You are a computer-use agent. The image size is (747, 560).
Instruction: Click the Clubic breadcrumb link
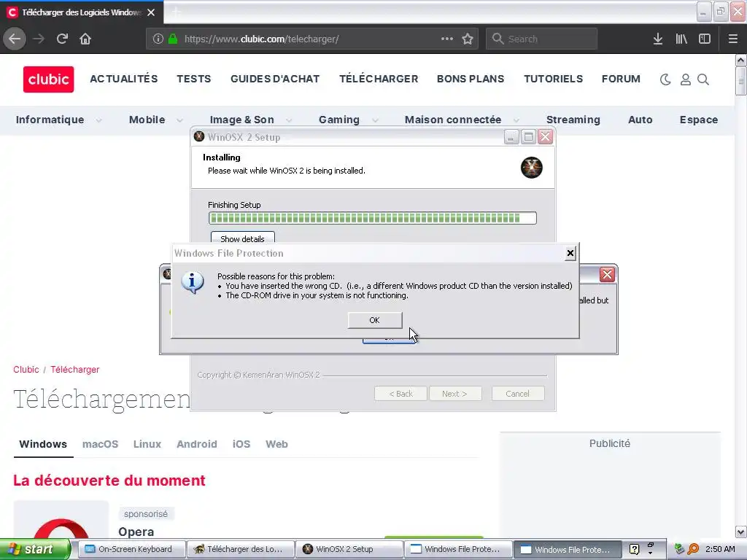coord(26,370)
